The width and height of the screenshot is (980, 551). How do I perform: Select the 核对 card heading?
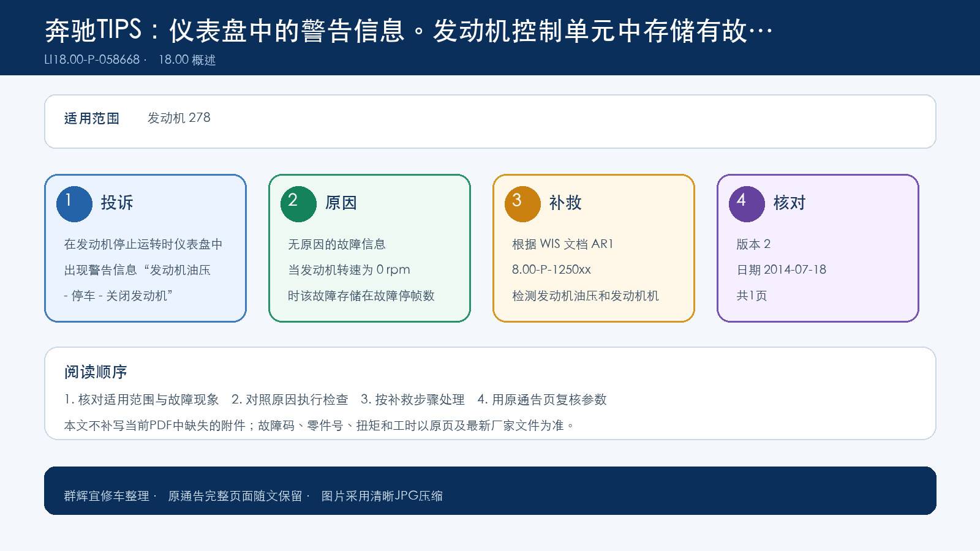(x=790, y=203)
